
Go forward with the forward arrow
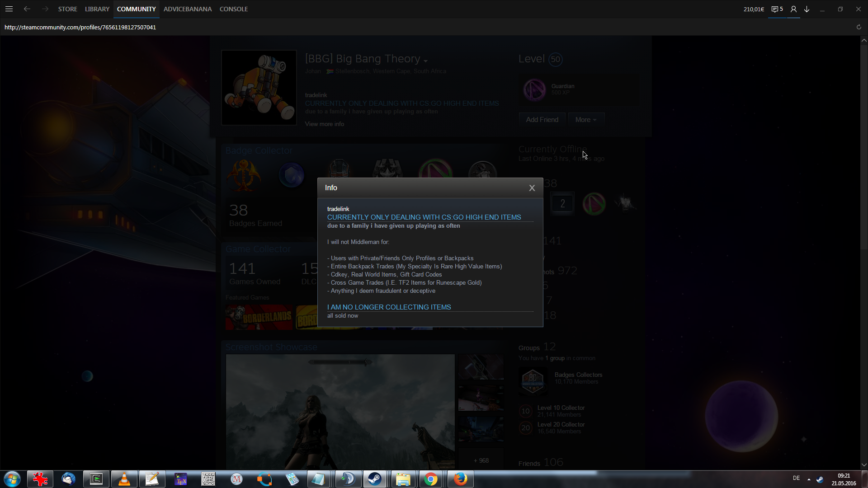click(45, 9)
